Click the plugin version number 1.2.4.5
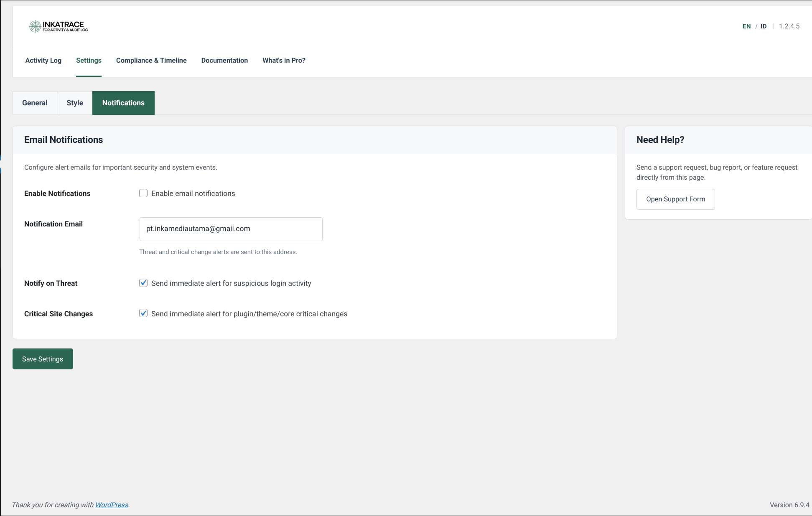The image size is (812, 516). click(789, 26)
